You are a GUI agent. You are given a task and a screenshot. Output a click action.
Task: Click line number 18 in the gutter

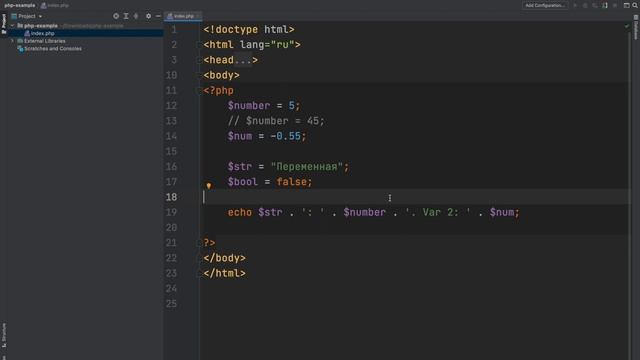tap(171, 197)
